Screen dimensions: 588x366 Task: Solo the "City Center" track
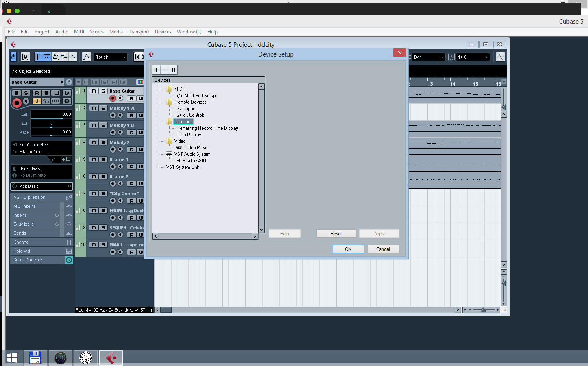[103, 194]
